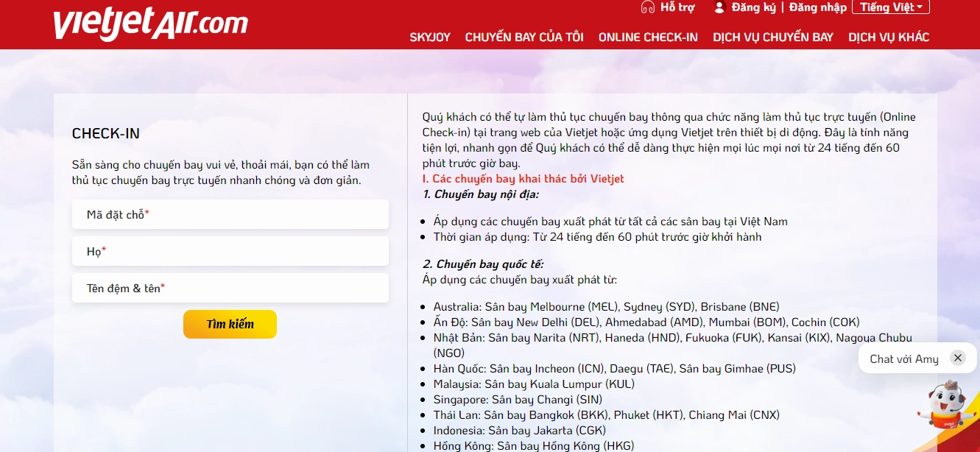Click the Thái Lan airports list item

(606, 414)
